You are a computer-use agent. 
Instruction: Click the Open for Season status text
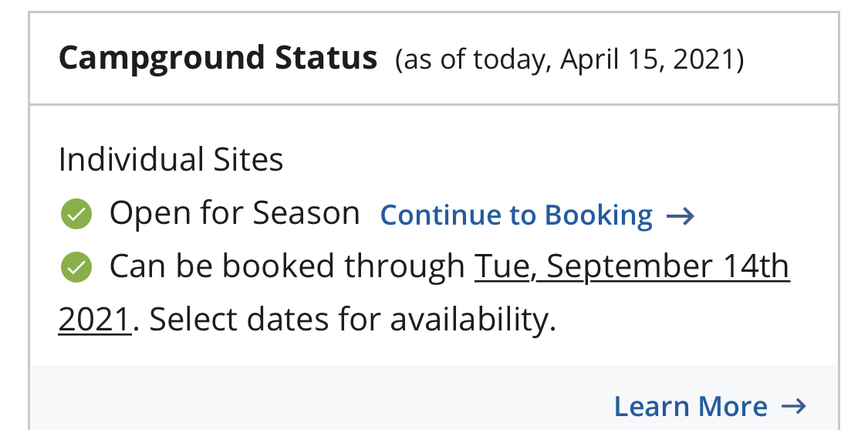click(x=235, y=213)
